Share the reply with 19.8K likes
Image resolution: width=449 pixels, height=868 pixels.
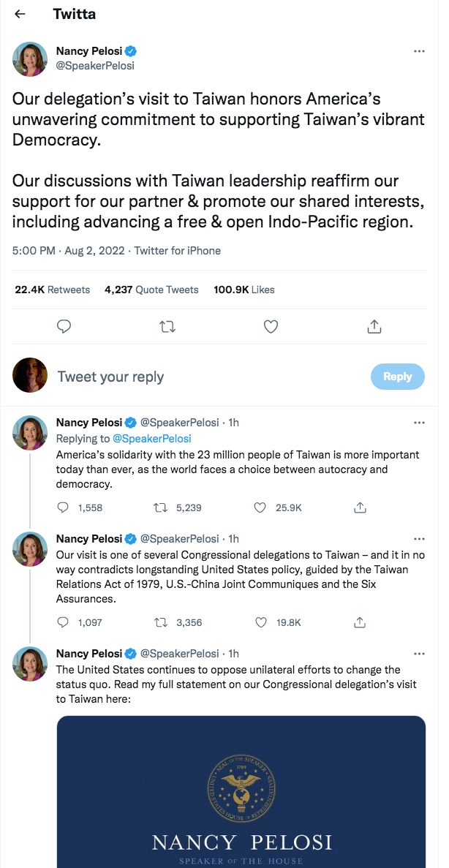361,622
